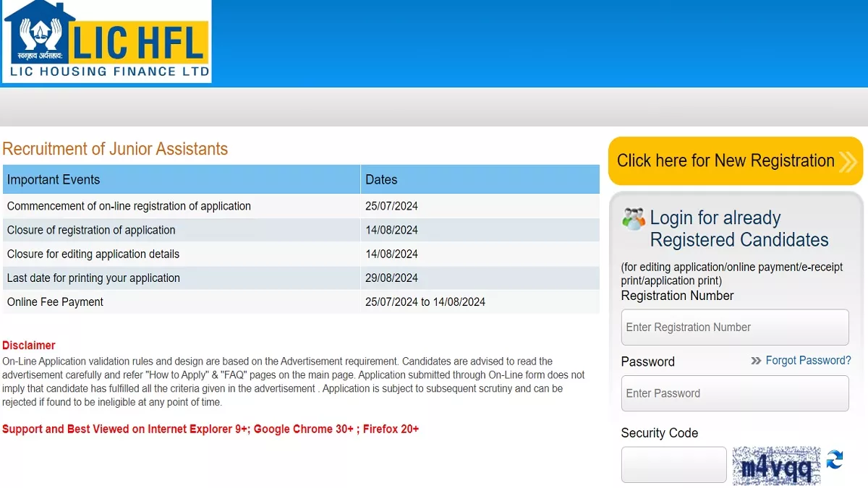
Task: Click the LIC HFL logo
Action: [106, 41]
